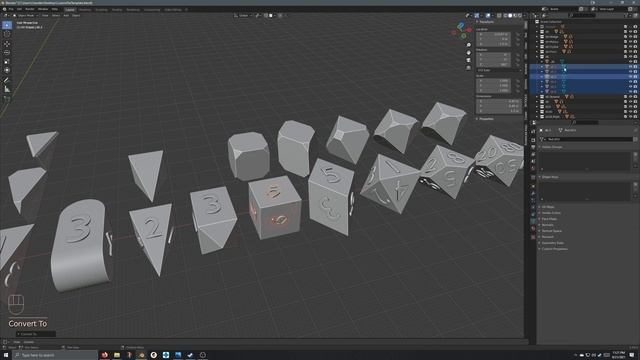The image size is (640, 360).
Task: Click the Blender logo menu
Action: click(x=4, y=9)
